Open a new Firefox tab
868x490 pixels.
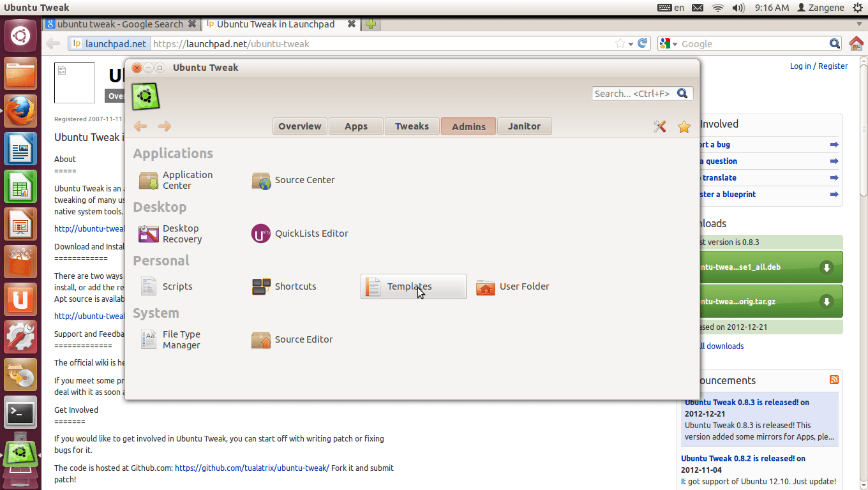click(370, 24)
